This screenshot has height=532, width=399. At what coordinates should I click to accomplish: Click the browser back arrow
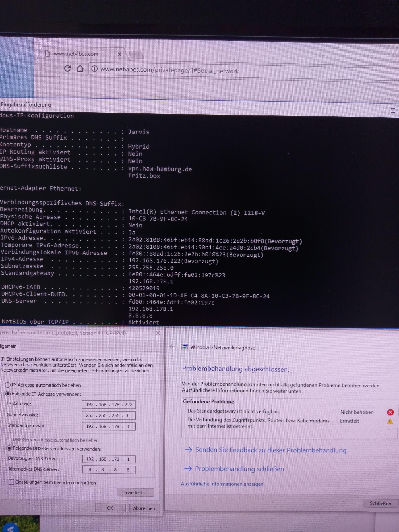point(42,68)
